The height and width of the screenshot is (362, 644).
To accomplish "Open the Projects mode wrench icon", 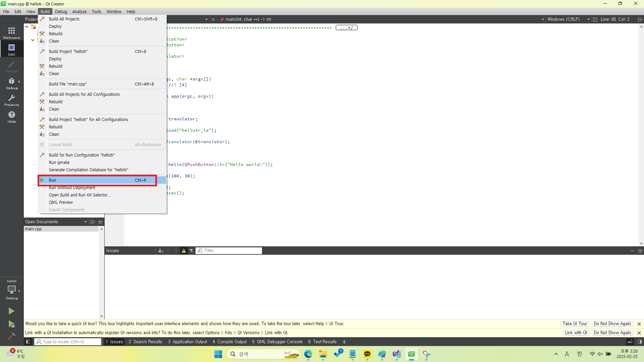I will (11, 100).
